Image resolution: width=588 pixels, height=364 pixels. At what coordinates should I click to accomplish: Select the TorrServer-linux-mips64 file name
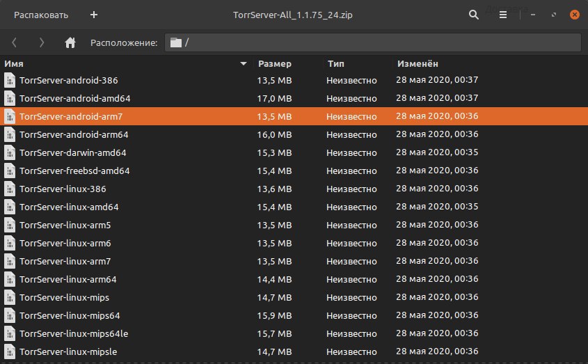click(70, 315)
